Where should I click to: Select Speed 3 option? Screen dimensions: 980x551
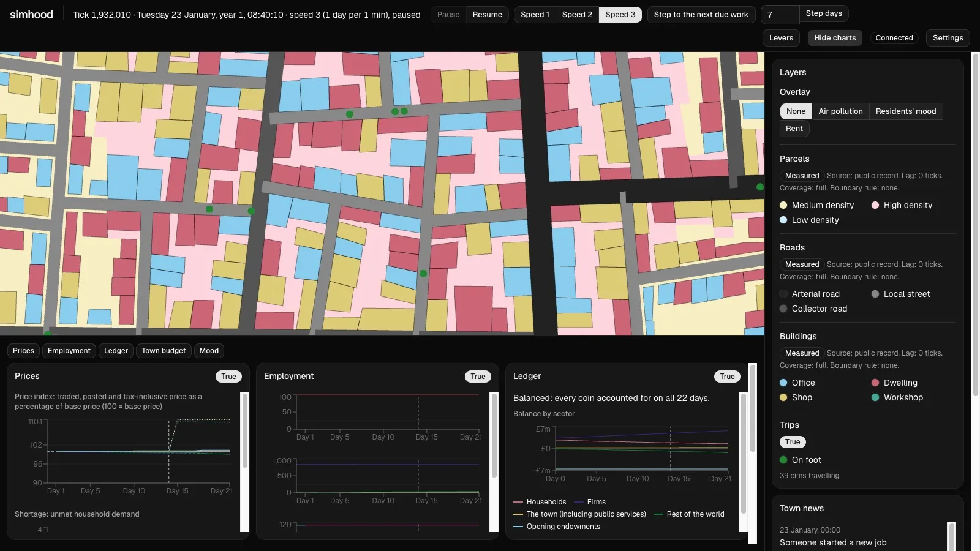click(620, 15)
